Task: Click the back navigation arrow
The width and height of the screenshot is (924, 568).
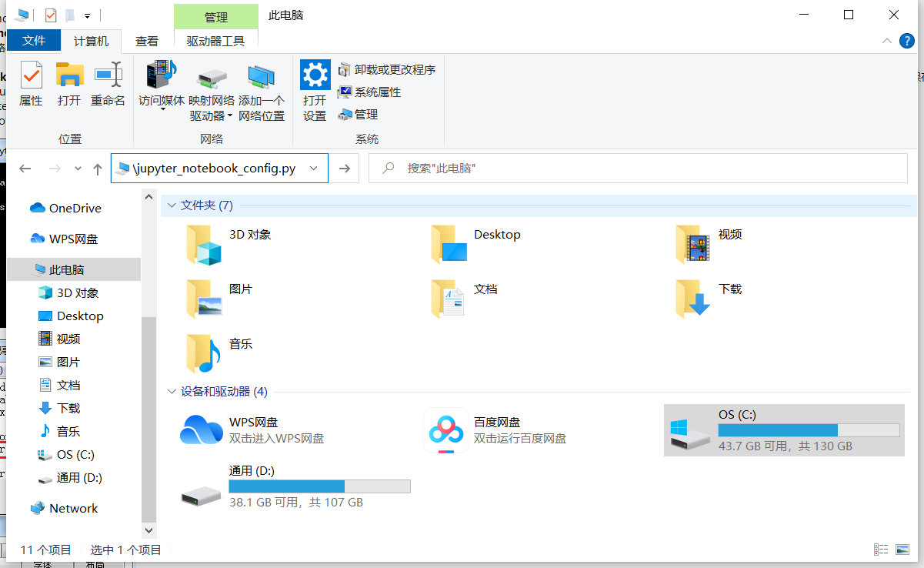Action: tap(25, 168)
